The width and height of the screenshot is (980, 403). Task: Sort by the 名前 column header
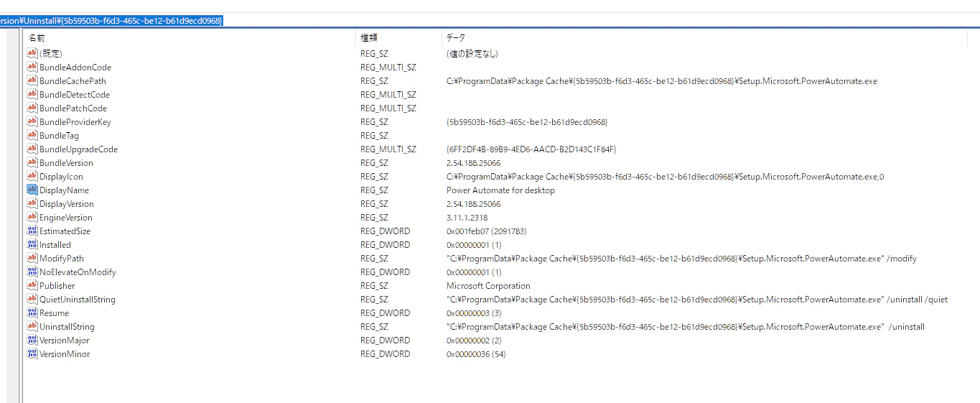coord(190,37)
